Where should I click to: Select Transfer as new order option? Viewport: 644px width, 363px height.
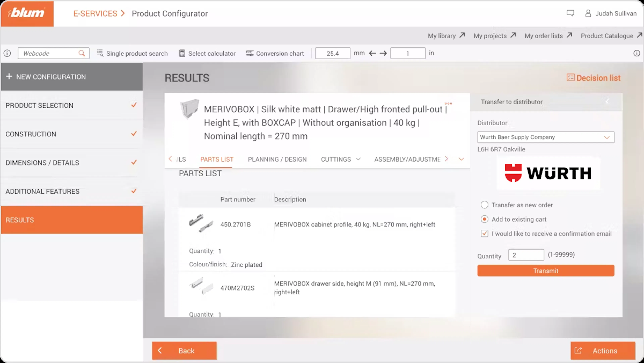485,205
